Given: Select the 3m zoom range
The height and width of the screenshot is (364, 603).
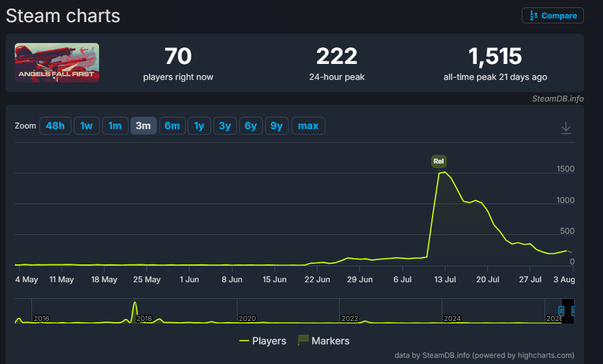Looking at the screenshot, I should pyautogui.click(x=143, y=125).
